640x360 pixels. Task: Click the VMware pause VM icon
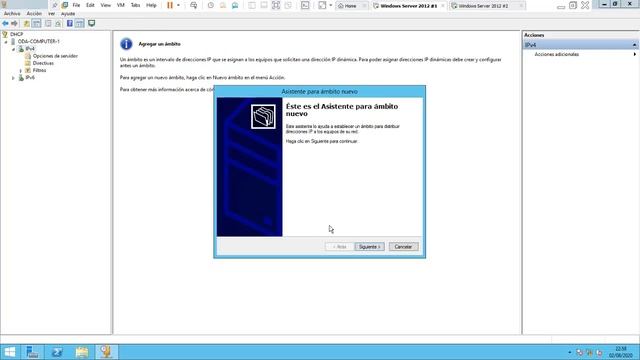[170, 5]
